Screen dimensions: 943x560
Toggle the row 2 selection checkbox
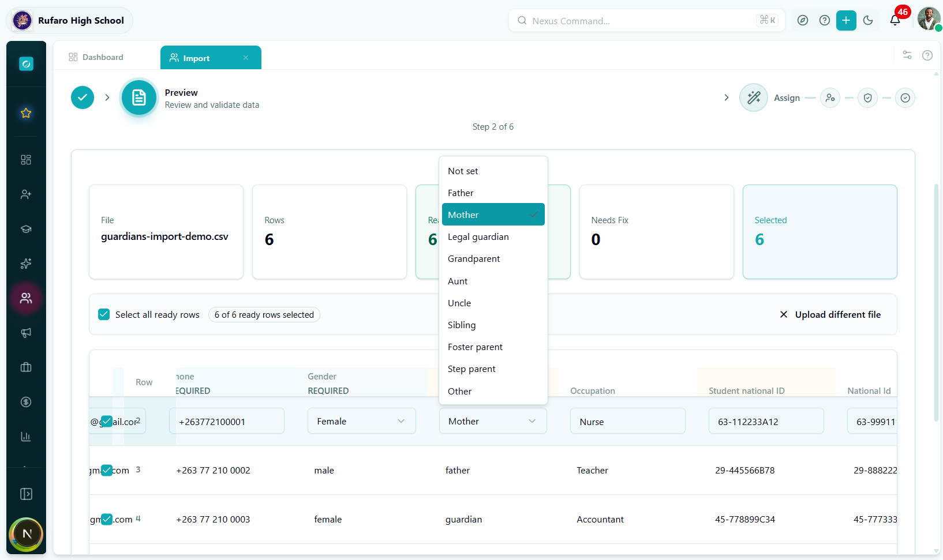(107, 421)
